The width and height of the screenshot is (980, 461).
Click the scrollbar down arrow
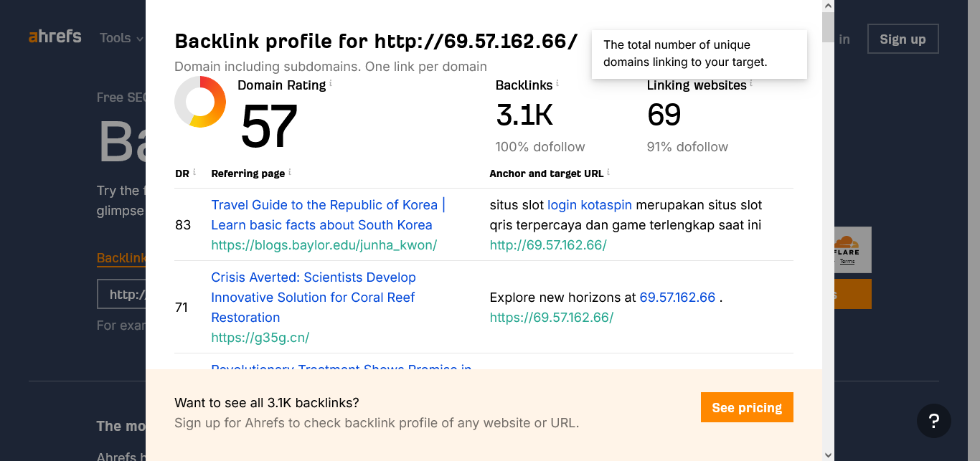pos(829,455)
